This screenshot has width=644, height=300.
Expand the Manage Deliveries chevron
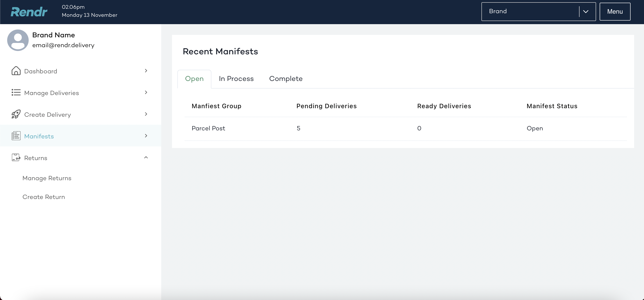pyautogui.click(x=146, y=93)
